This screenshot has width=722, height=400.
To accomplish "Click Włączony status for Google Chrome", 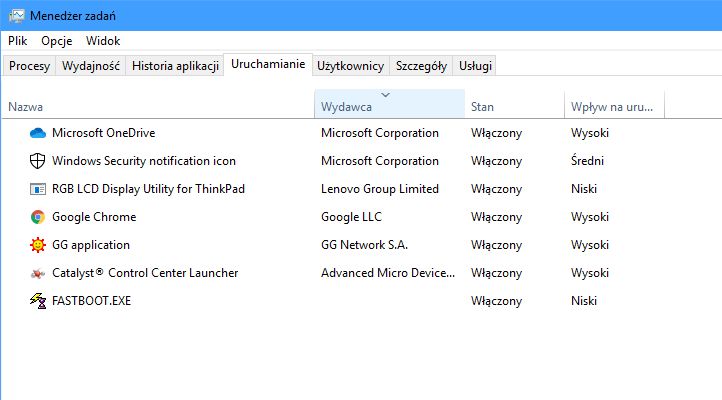I will [496, 218].
